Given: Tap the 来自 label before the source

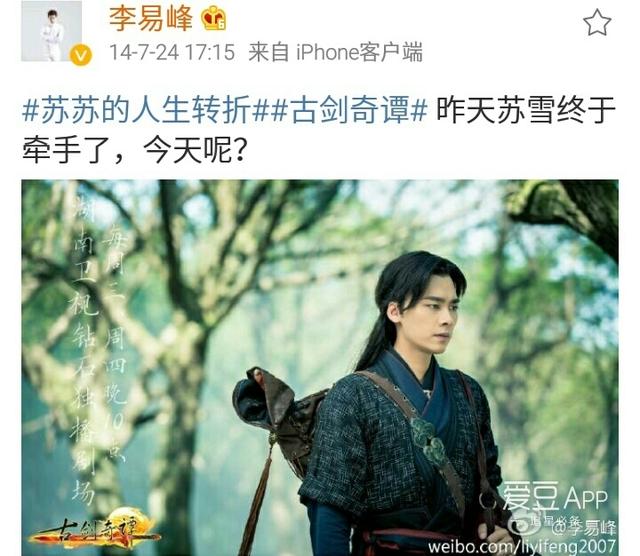Looking at the screenshot, I should coord(269,52).
